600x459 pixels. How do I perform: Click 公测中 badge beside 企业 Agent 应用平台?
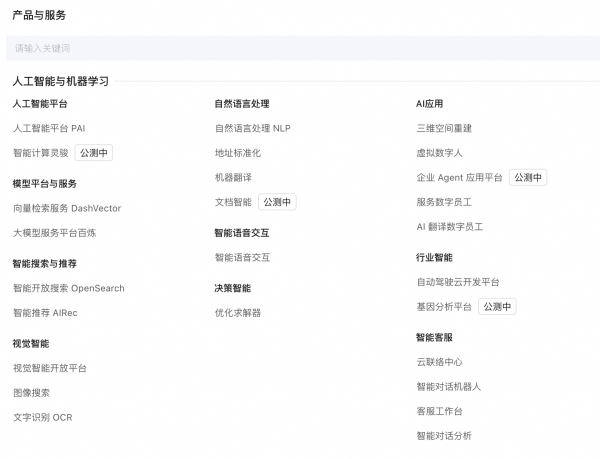pyautogui.click(x=528, y=177)
